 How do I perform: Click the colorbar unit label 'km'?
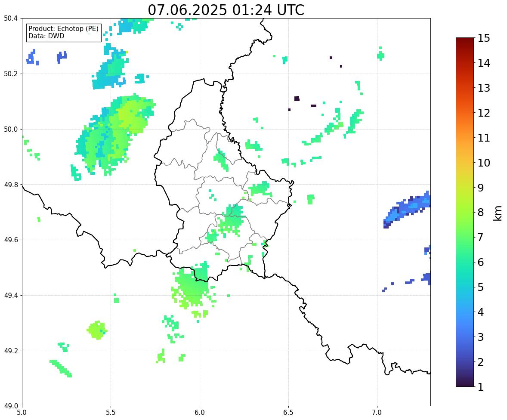point(498,213)
